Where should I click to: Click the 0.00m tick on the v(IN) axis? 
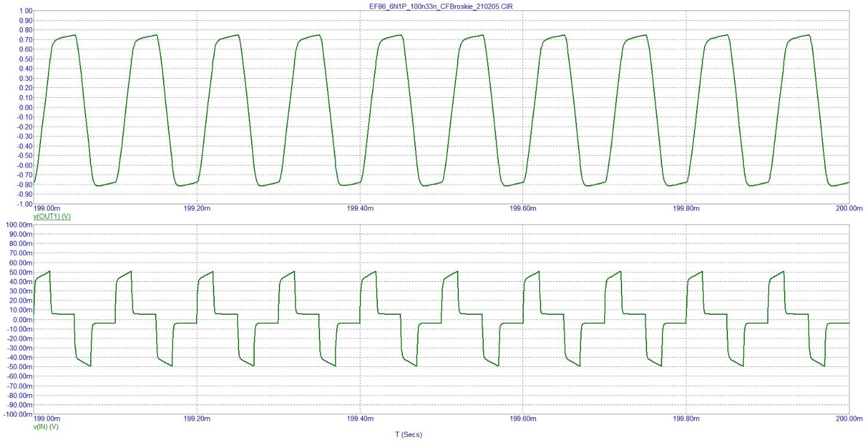[23, 319]
